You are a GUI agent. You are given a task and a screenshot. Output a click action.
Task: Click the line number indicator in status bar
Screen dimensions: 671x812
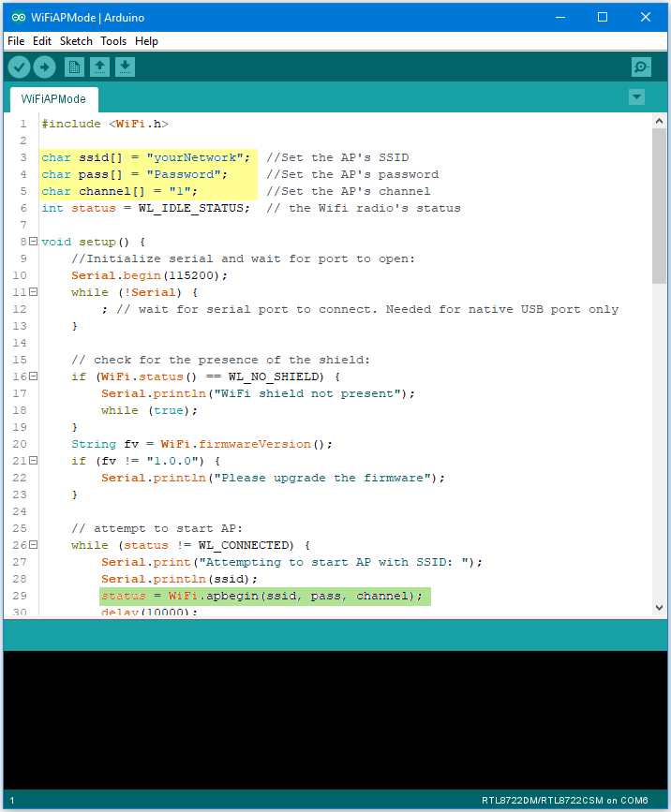pos(12,801)
